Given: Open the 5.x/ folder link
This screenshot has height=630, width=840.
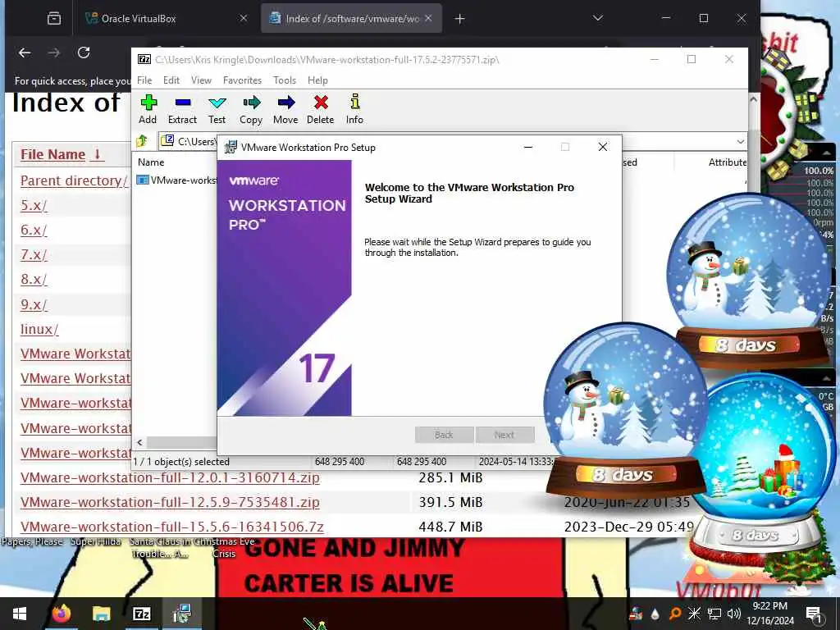Looking at the screenshot, I should [x=34, y=205].
